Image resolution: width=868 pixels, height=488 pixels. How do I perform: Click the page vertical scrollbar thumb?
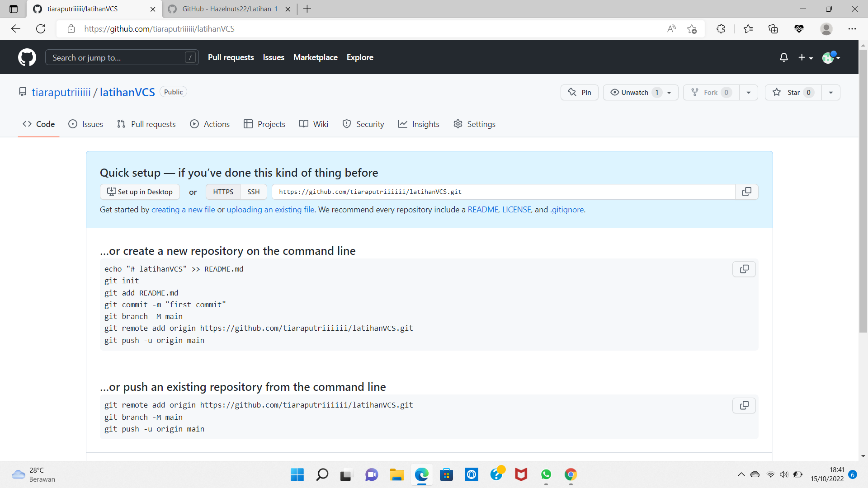coord(863,191)
